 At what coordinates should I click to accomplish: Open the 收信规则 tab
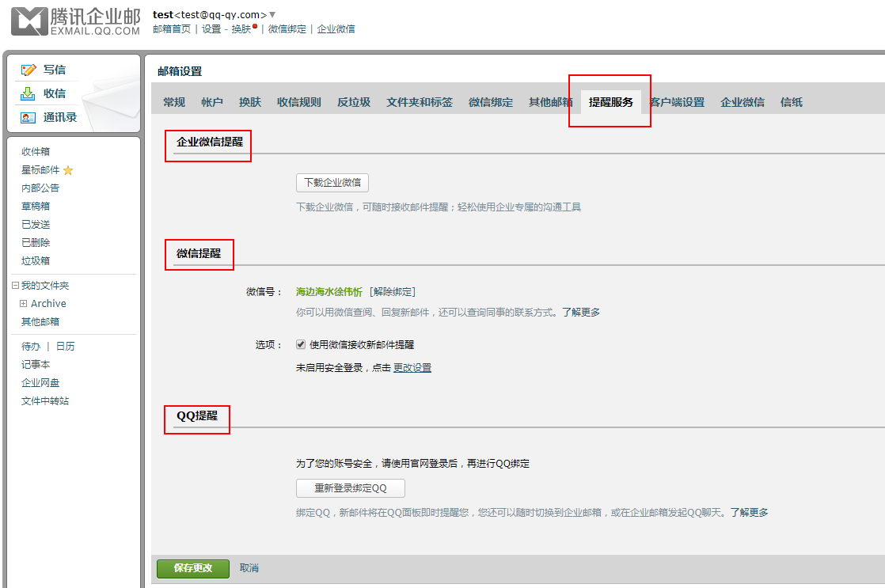tap(299, 102)
